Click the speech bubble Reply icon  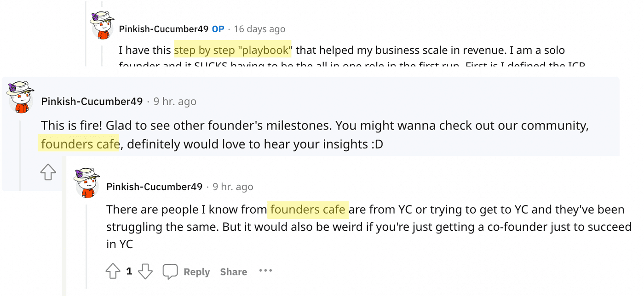pos(170,272)
